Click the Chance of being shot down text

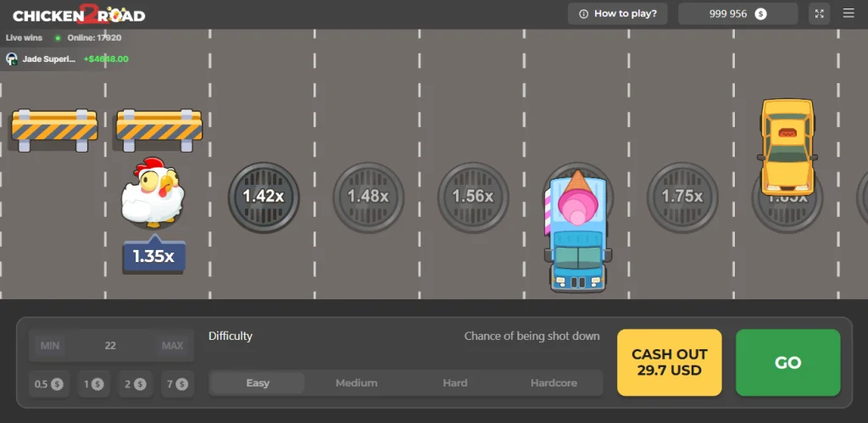[x=532, y=336]
